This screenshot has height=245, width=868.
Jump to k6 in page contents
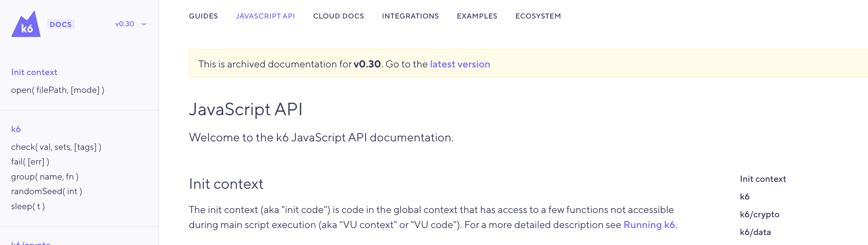click(744, 196)
